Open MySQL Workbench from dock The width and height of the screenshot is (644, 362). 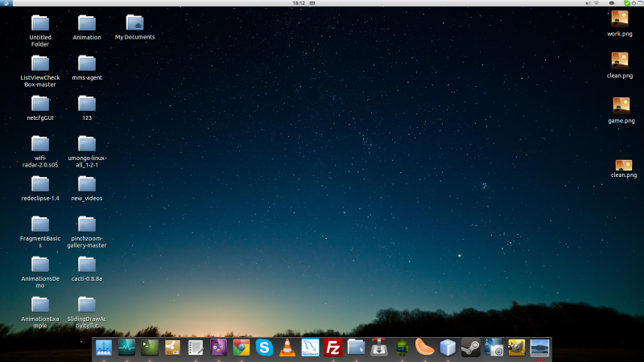click(x=310, y=348)
